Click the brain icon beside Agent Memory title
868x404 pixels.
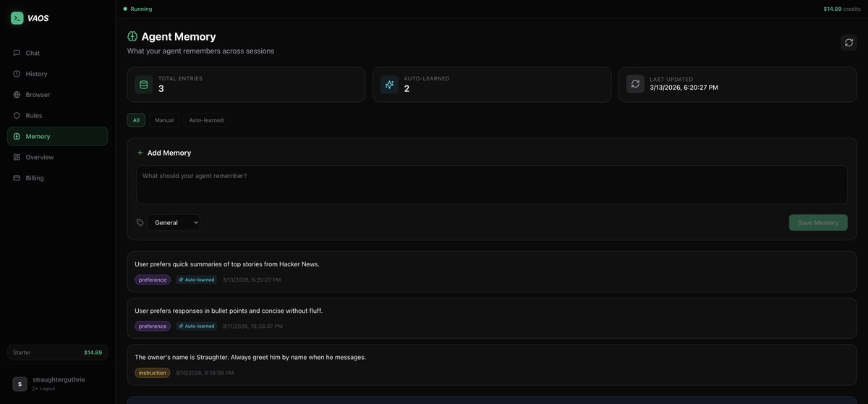click(132, 36)
